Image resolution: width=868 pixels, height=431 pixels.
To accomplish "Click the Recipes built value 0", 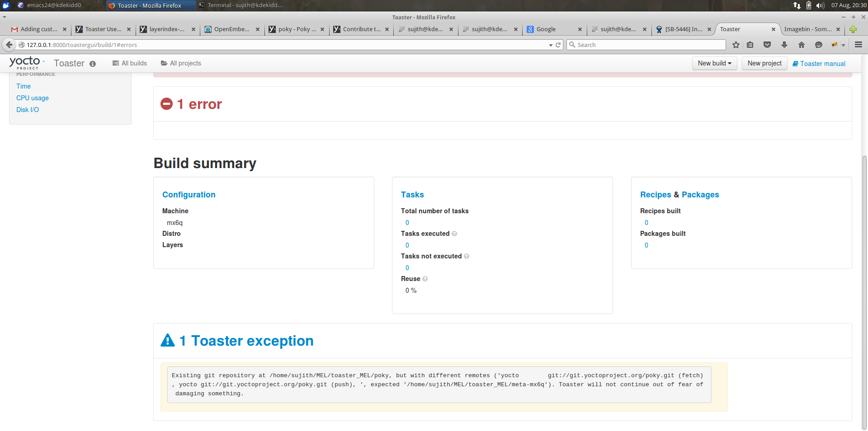I will pyautogui.click(x=646, y=223).
